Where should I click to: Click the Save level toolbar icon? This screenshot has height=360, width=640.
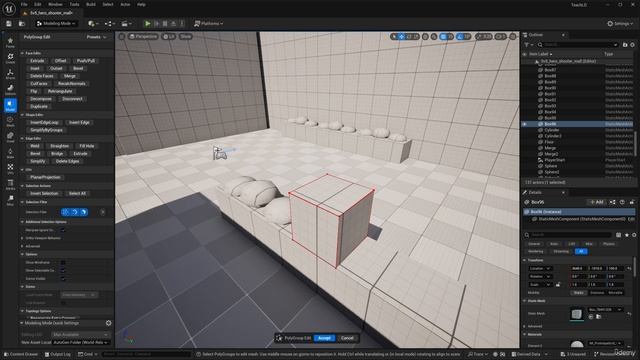point(9,24)
